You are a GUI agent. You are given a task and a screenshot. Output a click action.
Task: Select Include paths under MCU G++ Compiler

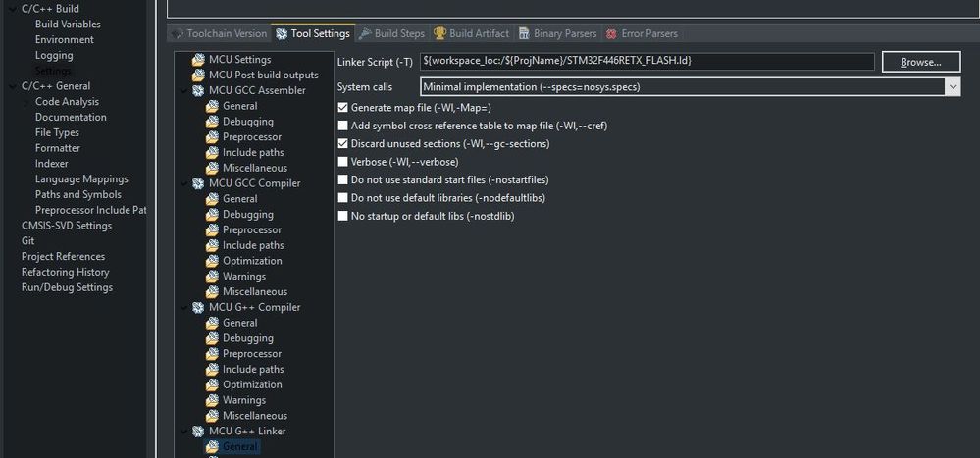(x=253, y=370)
